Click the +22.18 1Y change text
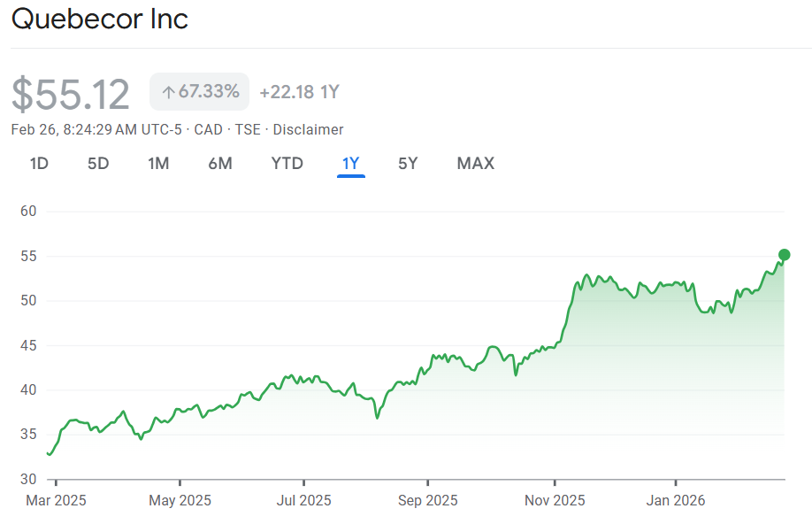The height and width of the screenshot is (524, 812). [300, 91]
